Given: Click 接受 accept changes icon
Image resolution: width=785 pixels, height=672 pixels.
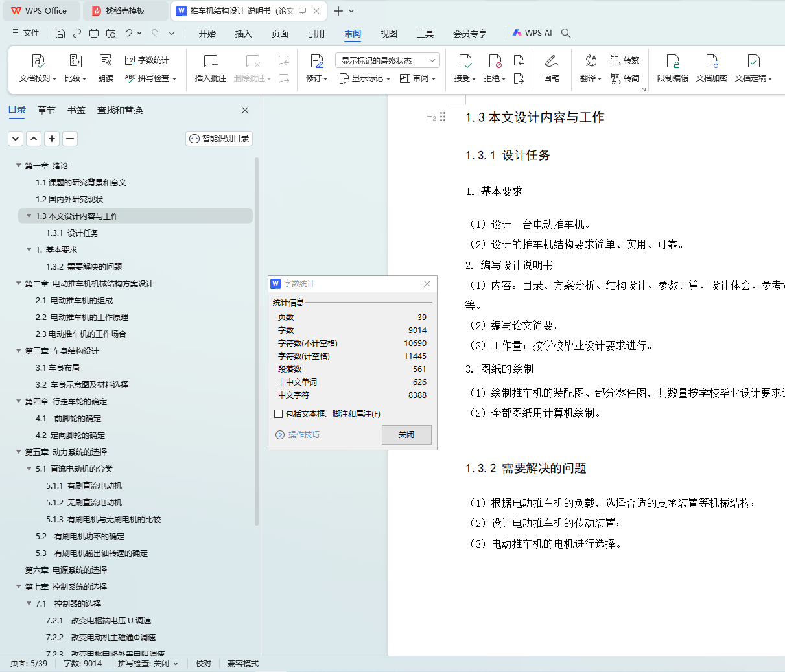Looking at the screenshot, I should pyautogui.click(x=465, y=62).
